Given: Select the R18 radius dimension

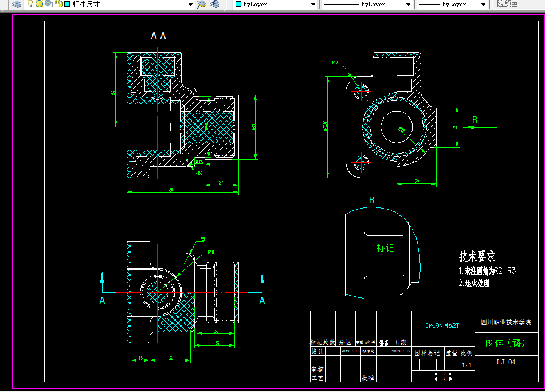Looking at the screenshot, I should point(211,252).
